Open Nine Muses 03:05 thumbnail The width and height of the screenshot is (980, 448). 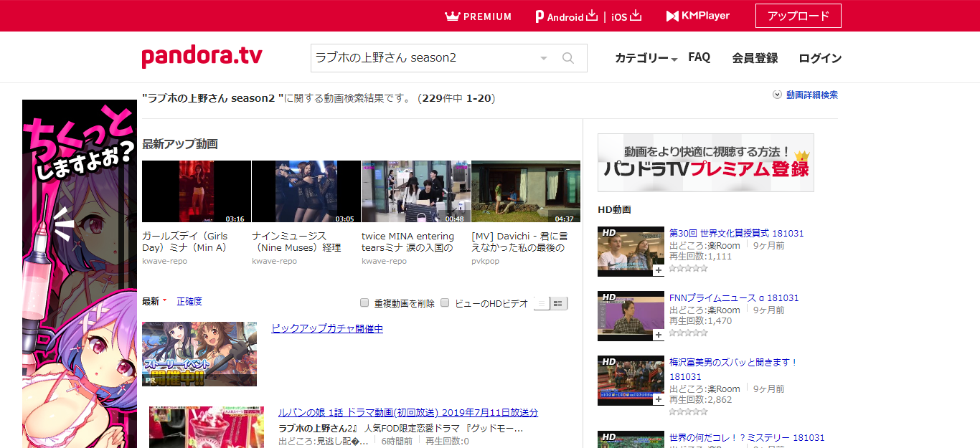pos(306,191)
